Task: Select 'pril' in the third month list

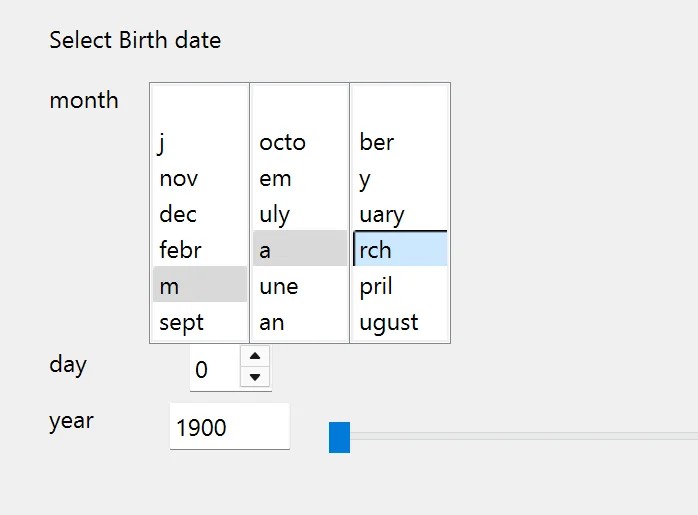Action: point(399,286)
